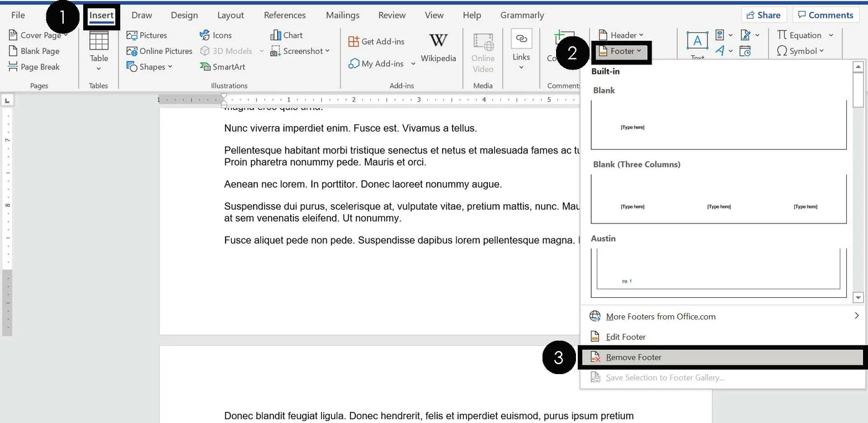Screen dimensions: 868x423
Task: Insert a Blank Page
Action: point(34,51)
